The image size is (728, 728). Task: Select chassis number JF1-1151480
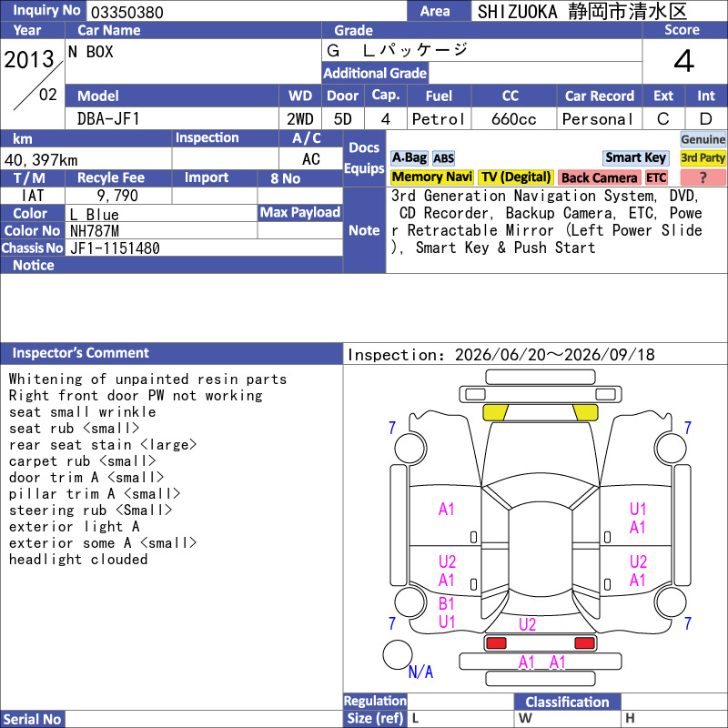(x=115, y=248)
